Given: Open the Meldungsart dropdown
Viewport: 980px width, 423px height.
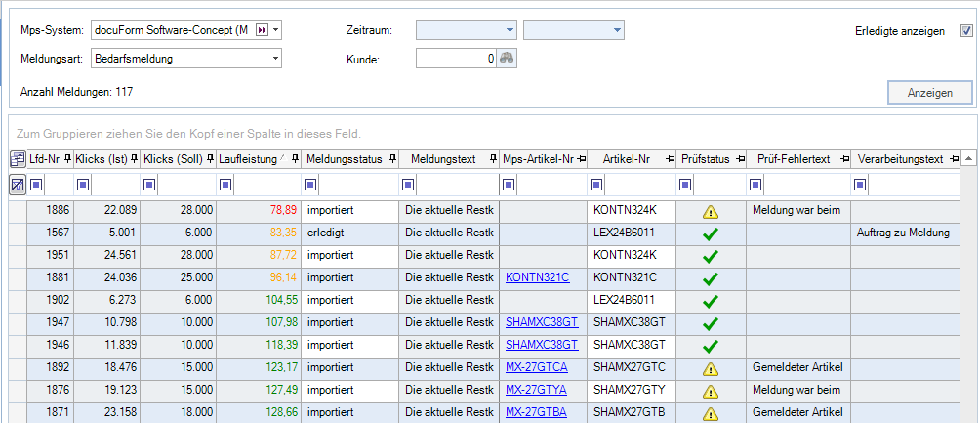Looking at the screenshot, I should tap(276, 59).
